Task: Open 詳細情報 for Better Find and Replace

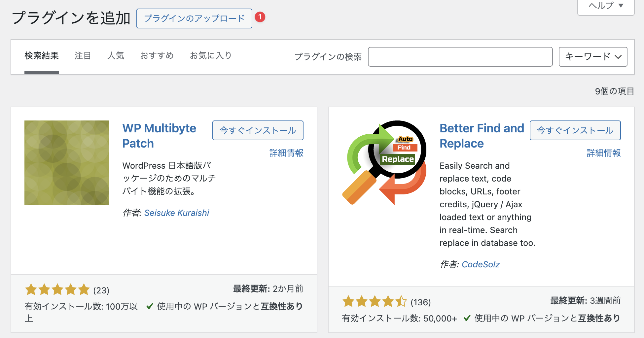Action: [604, 153]
